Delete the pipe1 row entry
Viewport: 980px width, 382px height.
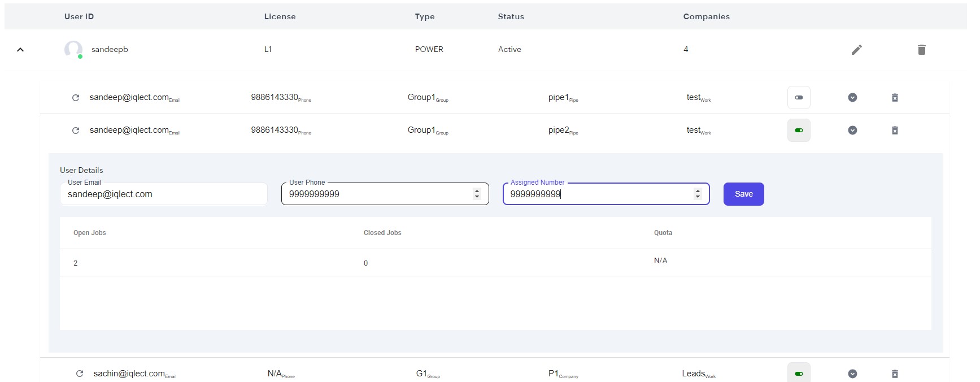pos(895,98)
